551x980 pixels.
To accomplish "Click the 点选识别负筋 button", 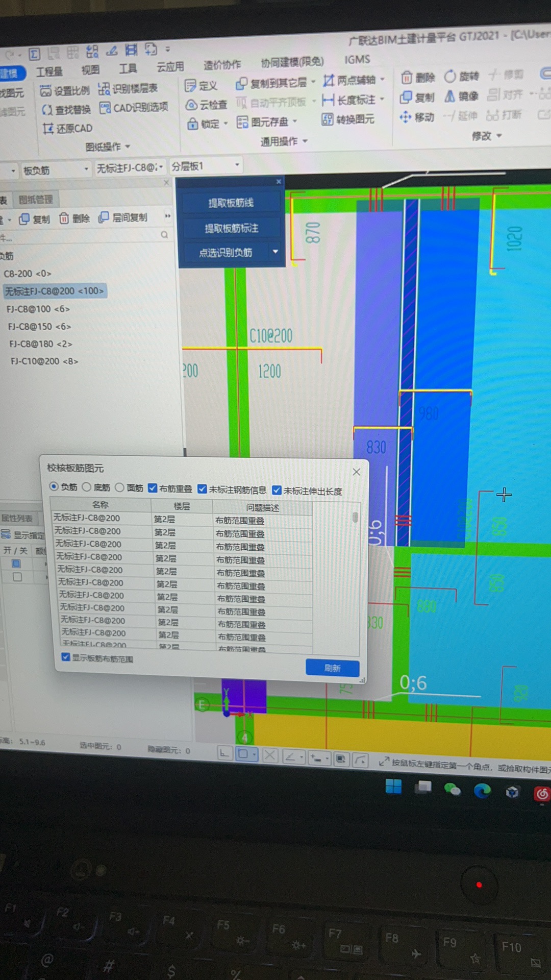I will click(226, 252).
